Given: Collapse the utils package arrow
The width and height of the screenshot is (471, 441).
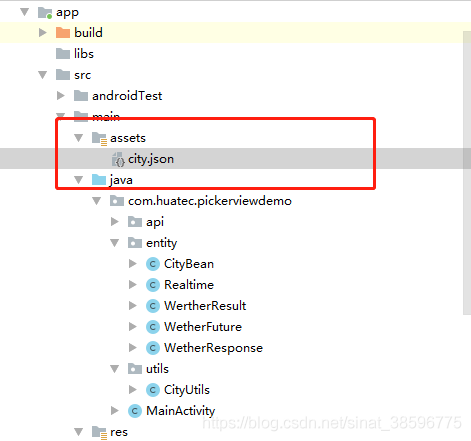Looking at the screenshot, I should [x=114, y=369].
